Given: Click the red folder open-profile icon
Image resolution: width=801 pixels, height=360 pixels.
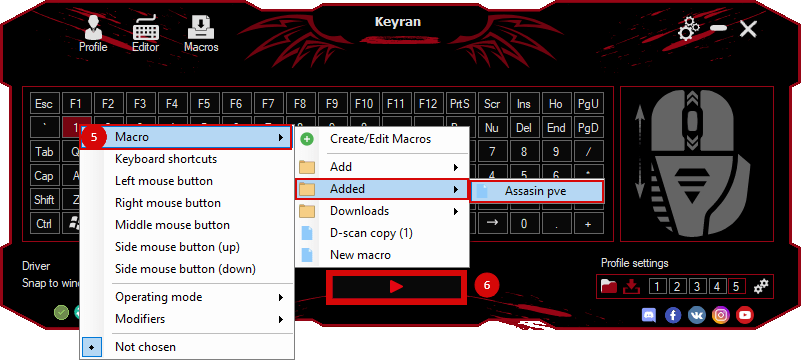Looking at the screenshot, I should pyautogui.click(x=609, y=286).
